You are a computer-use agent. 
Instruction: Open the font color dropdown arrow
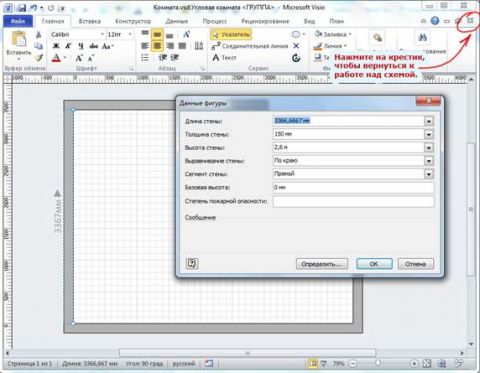pos(65,58)
